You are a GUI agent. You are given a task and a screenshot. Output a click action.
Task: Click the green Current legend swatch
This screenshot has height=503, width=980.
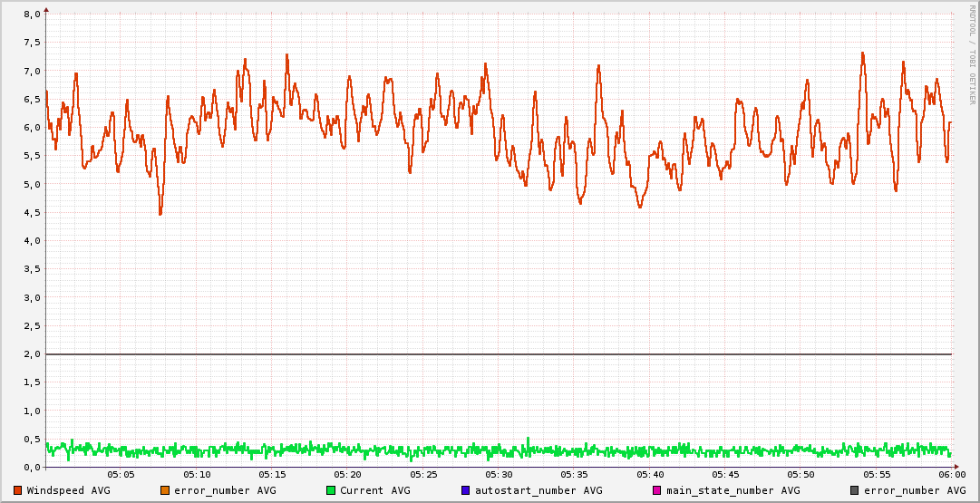pyautogui.click(x=331, y=490)
